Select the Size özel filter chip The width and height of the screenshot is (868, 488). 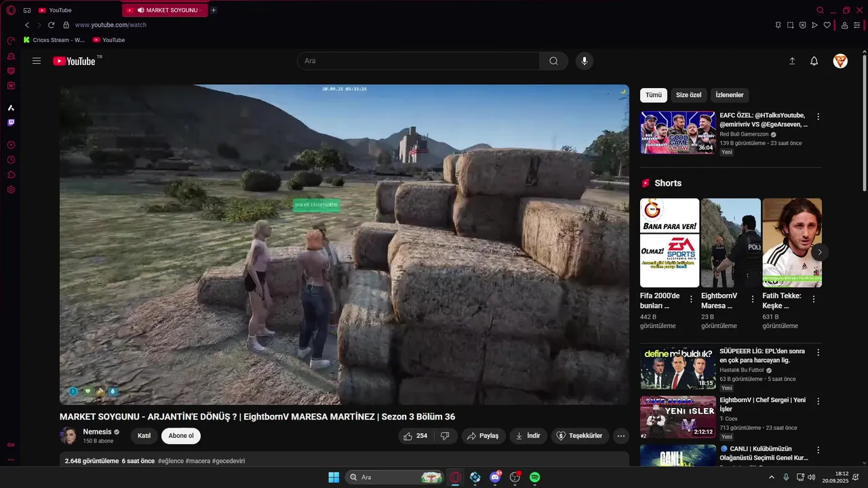689,95
